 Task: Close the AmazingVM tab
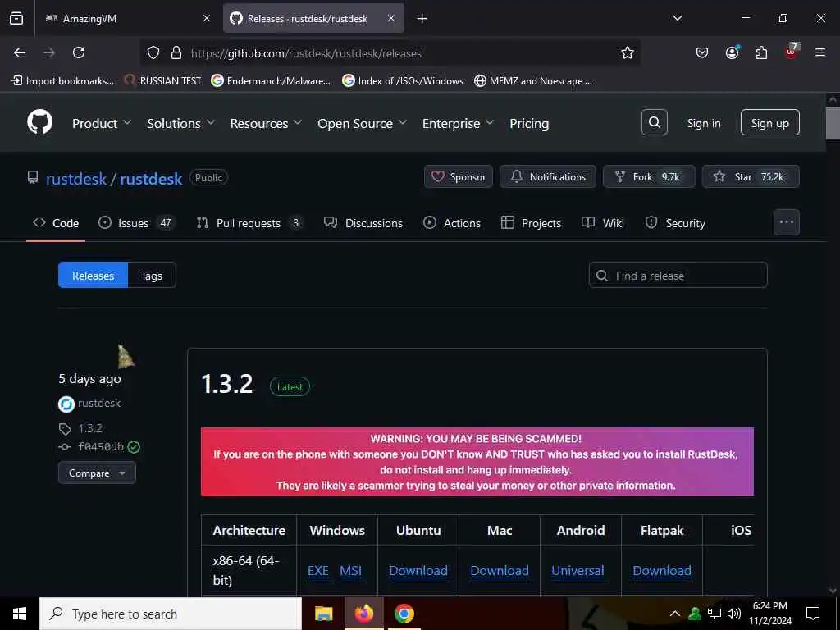click(207, 18)
